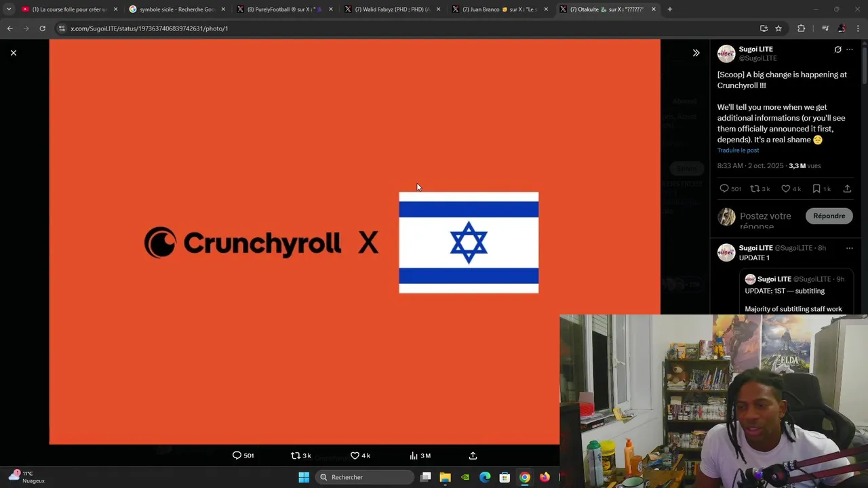Open the Grok icon on Sugoi LITE post
The height and width of the screenshot is (488, 868).
pyautogui.click(x=837, y=49)
